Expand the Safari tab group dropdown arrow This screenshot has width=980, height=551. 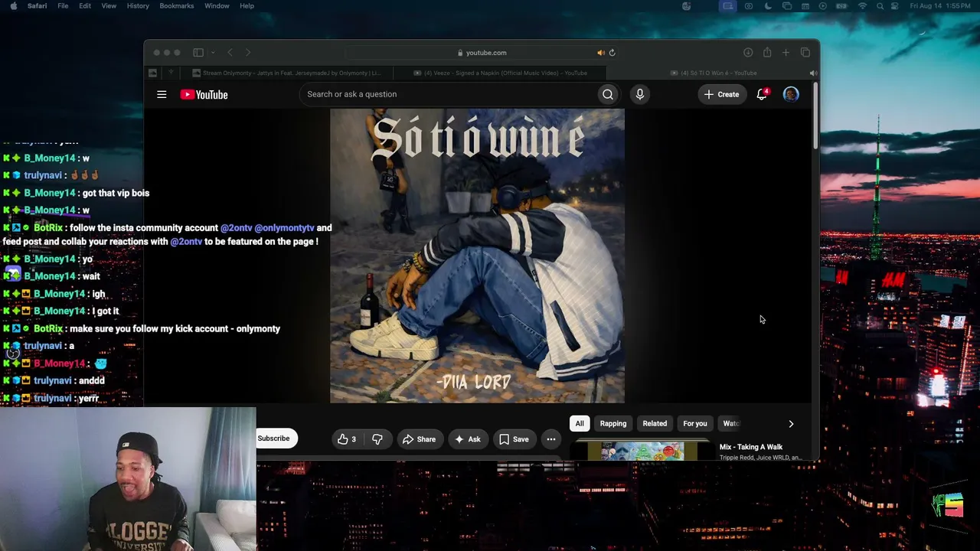click(x=213, y=53)
